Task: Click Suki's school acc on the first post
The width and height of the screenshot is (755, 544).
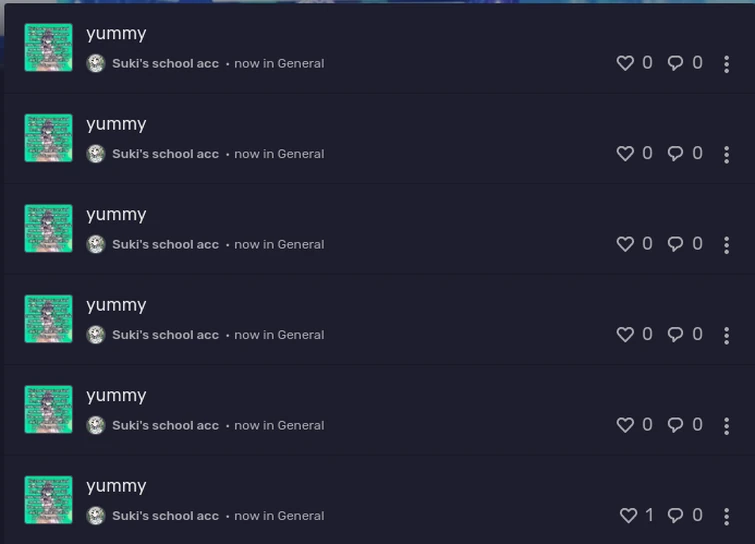Action: (165, 63)
